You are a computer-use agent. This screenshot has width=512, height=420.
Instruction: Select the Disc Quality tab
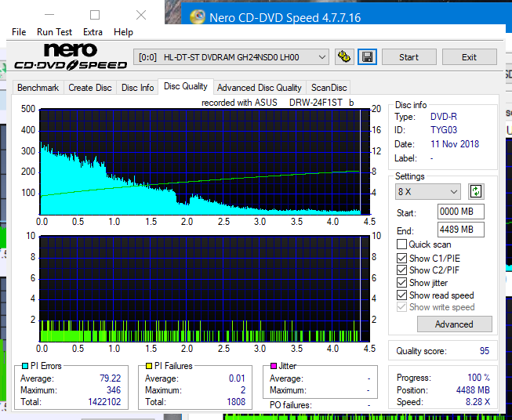(186, 86)
